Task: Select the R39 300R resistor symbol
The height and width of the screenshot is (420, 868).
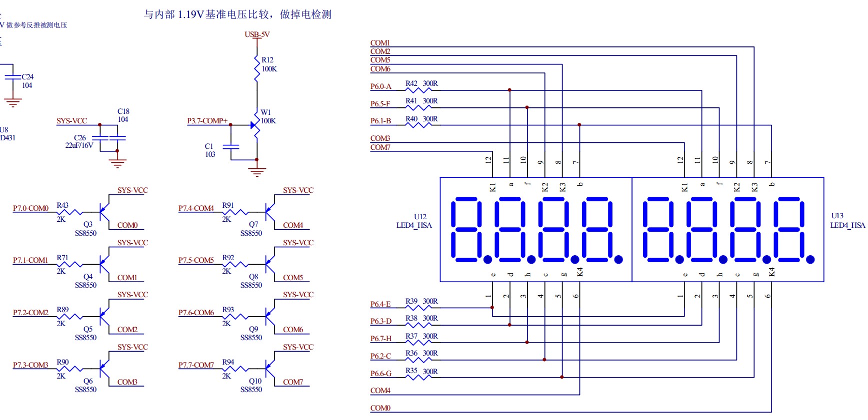Action: click(x=418, y=308)
